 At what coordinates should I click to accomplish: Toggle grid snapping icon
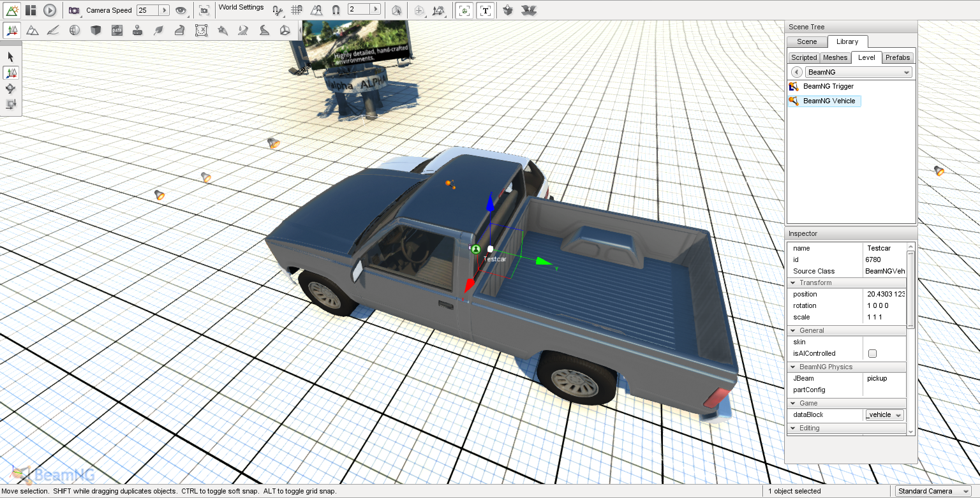tap(297, 10)
